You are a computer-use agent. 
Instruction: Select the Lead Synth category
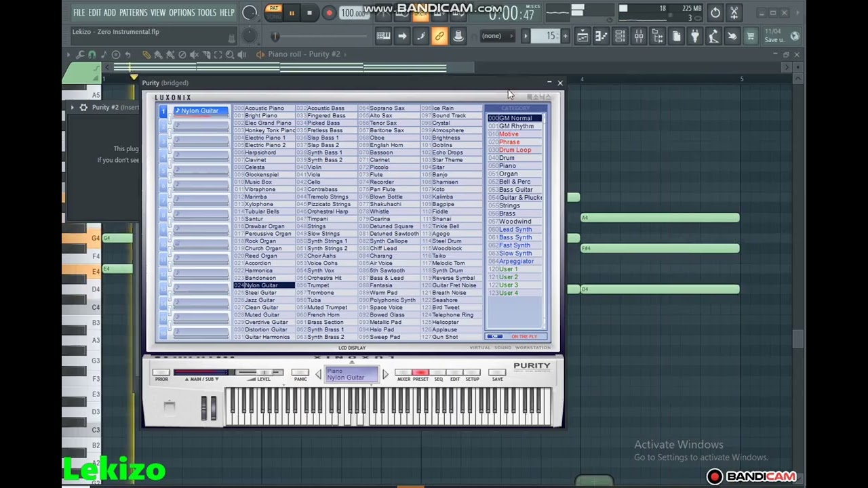click(515, 229)
